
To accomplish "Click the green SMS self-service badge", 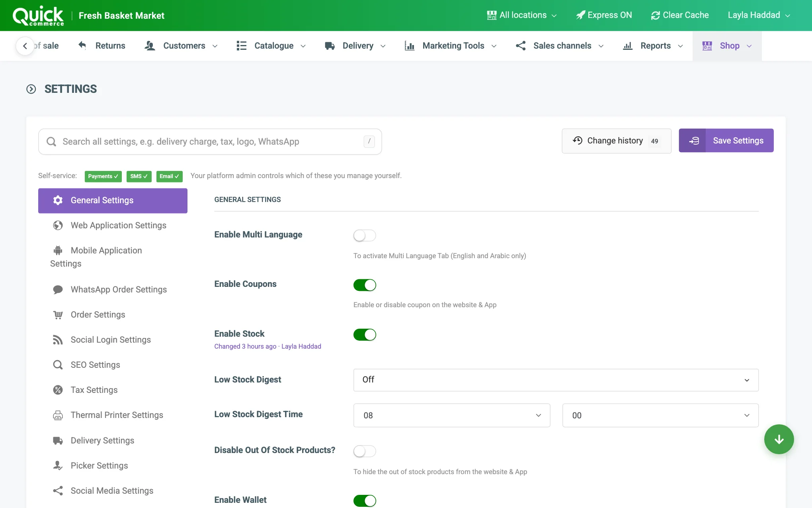I will point(139,176).
